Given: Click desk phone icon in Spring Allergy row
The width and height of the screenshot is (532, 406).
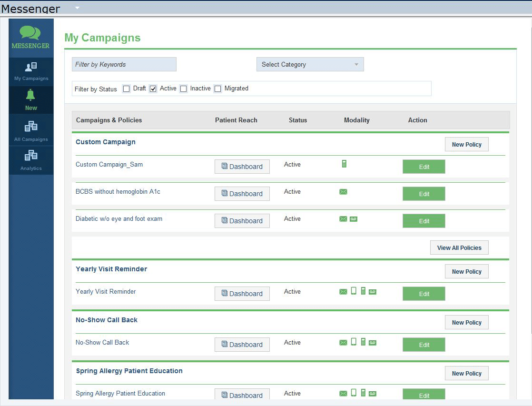Looking at the screenshot, I should pos(363,393).
